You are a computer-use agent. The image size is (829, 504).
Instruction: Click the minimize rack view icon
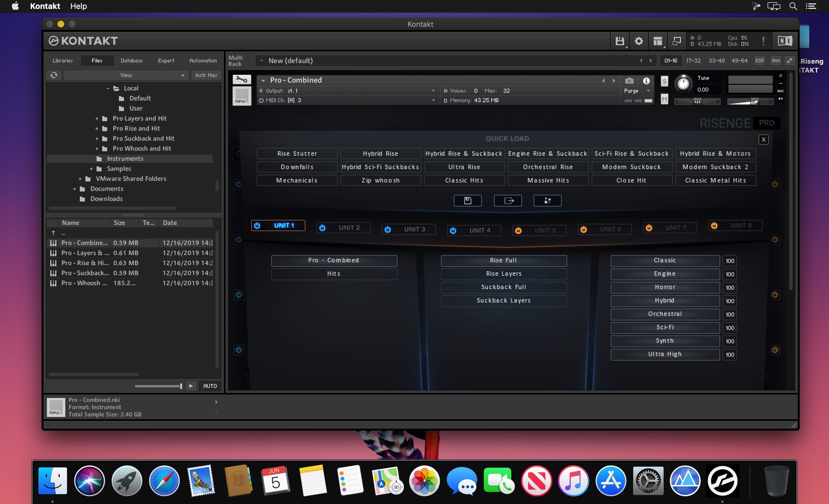[677, 41]
